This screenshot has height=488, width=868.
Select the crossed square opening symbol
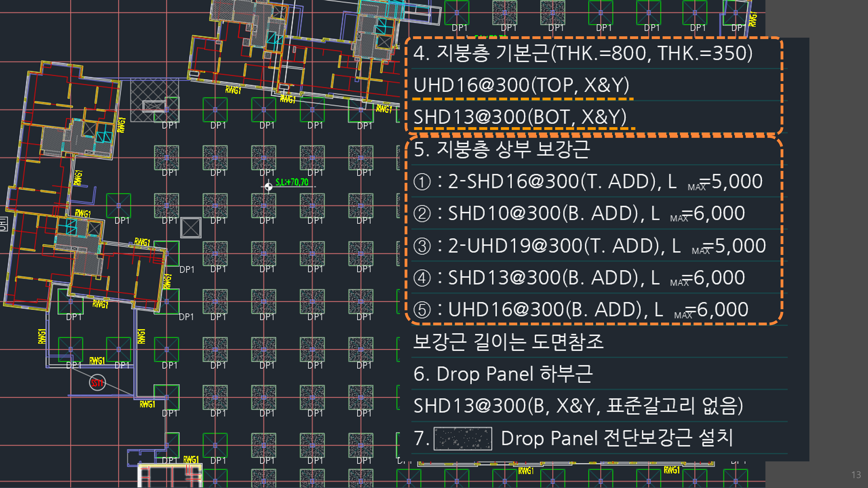coord(191,228)
